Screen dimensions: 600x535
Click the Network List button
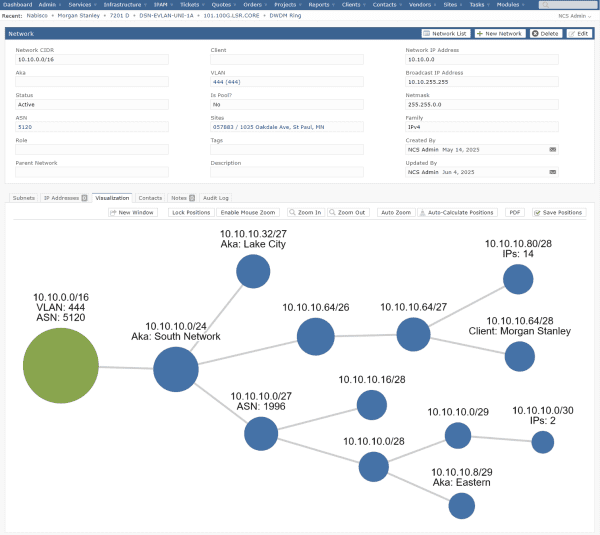coord(445,34)
